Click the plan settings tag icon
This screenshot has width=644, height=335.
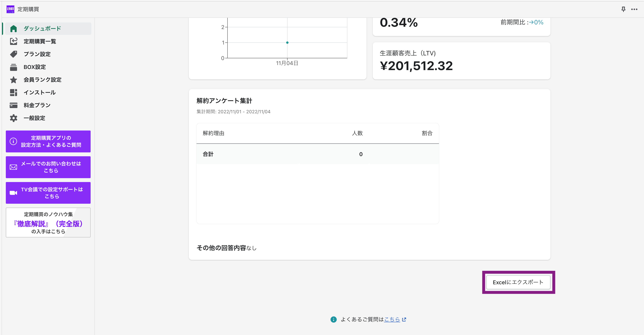14,54
